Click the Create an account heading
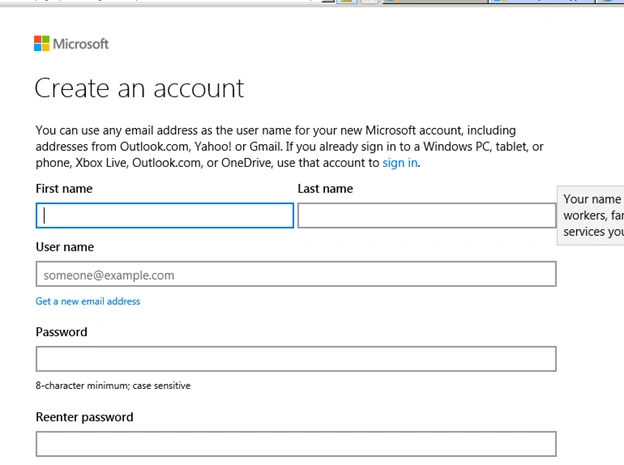The width and height of the screenshot is (624, 465). click(x=139, y=88)
